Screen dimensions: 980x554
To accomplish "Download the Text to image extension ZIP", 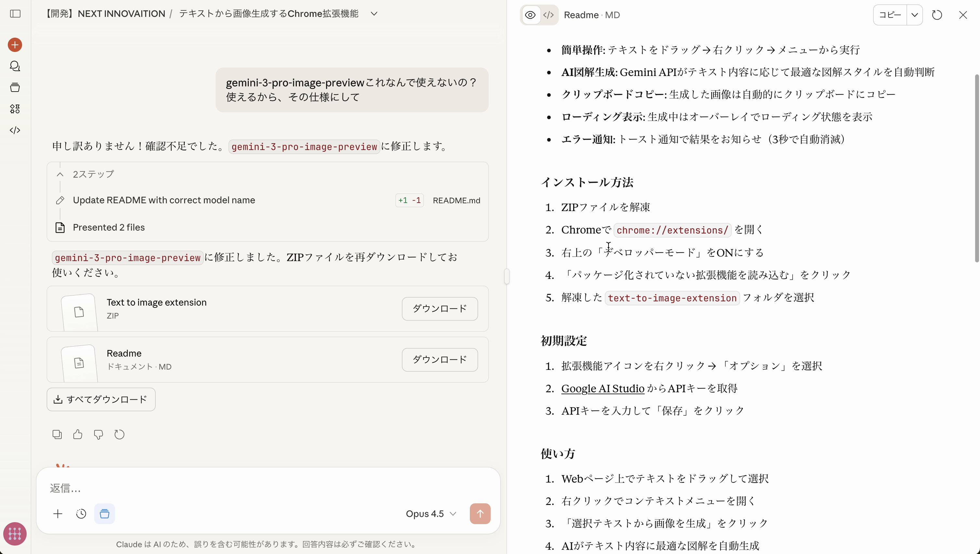I will (x=439, y=308).
